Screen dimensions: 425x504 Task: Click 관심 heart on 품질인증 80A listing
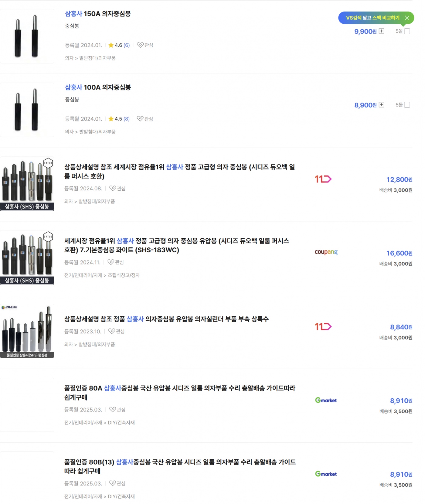[113, 410]
